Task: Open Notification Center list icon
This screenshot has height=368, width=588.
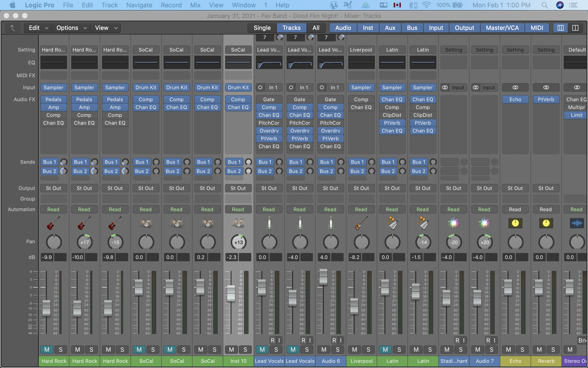Action: click(574, 5)
